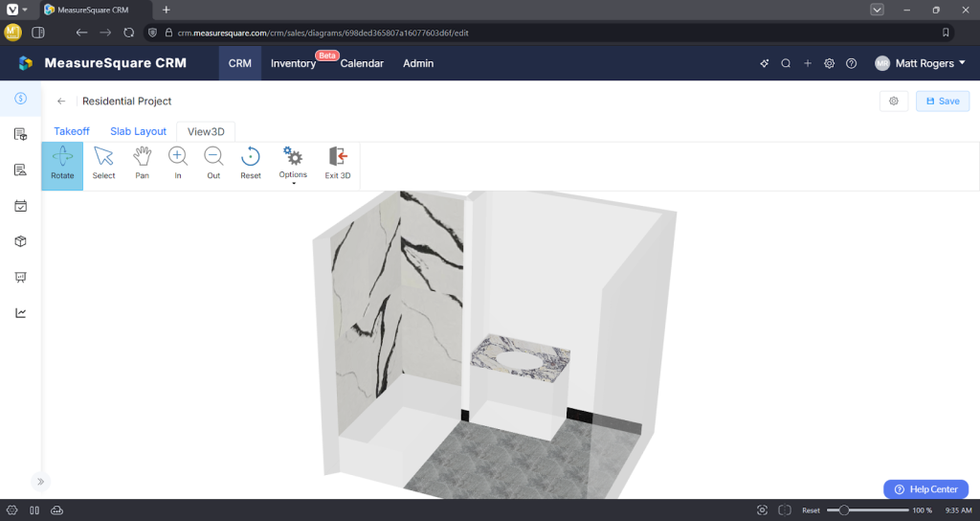Open the tab list dropdown in title bar
980x521 pixels.
[877, 10]
